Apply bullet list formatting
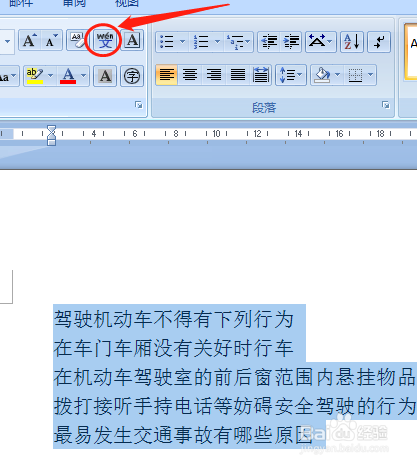417x466 pixels. 167,42
